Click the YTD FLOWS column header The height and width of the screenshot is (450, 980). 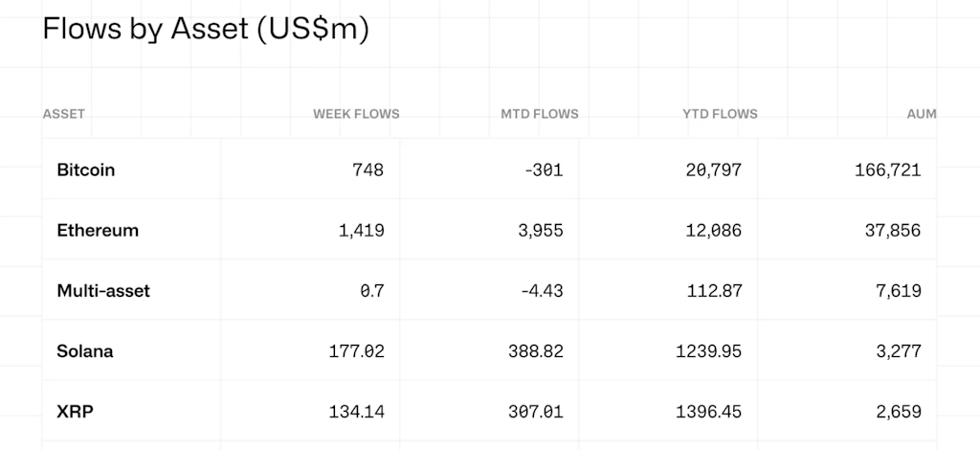(720, 114)
